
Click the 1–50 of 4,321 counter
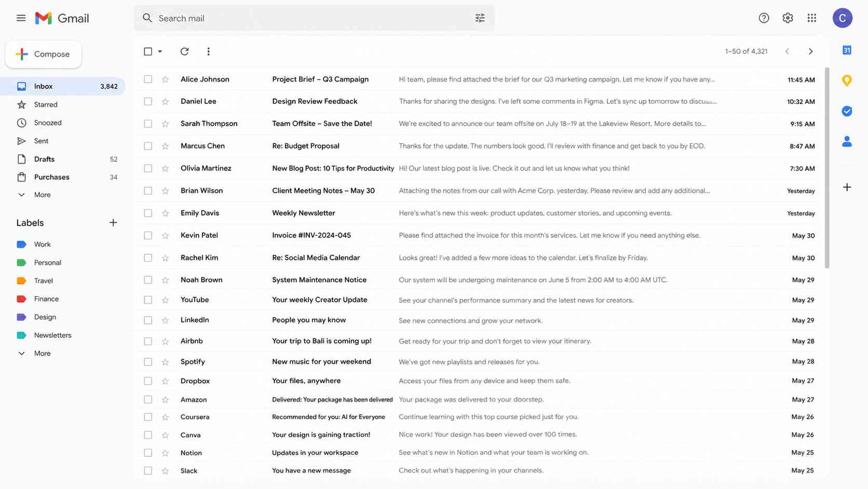[x=746, y=51]
